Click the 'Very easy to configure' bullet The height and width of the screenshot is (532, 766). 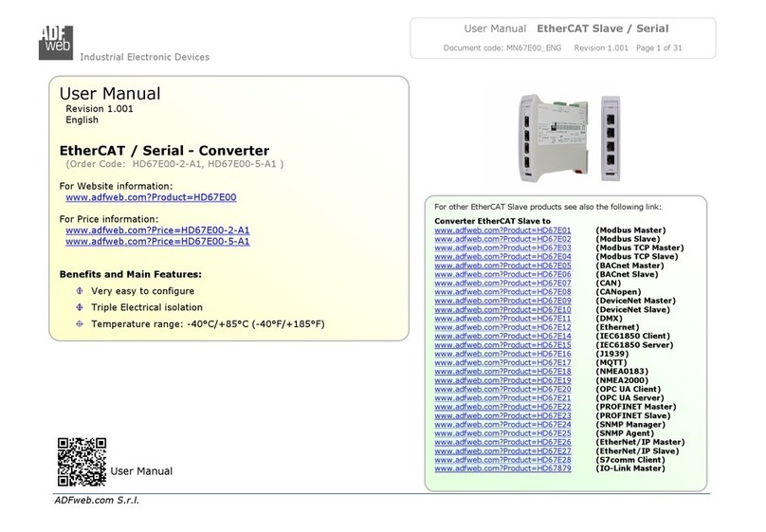[142, 291]
